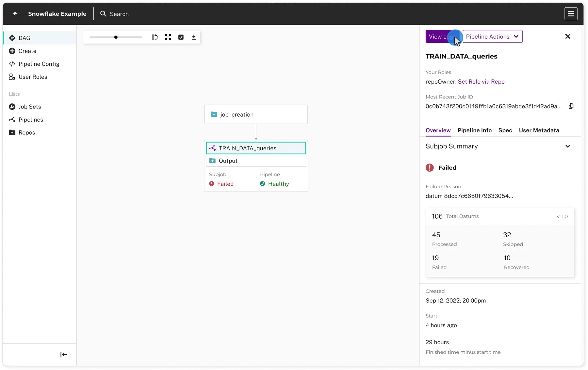The width and height of the screenshot is (588, 370).
Task: Click the search magnifier icon
Action: 103,14
